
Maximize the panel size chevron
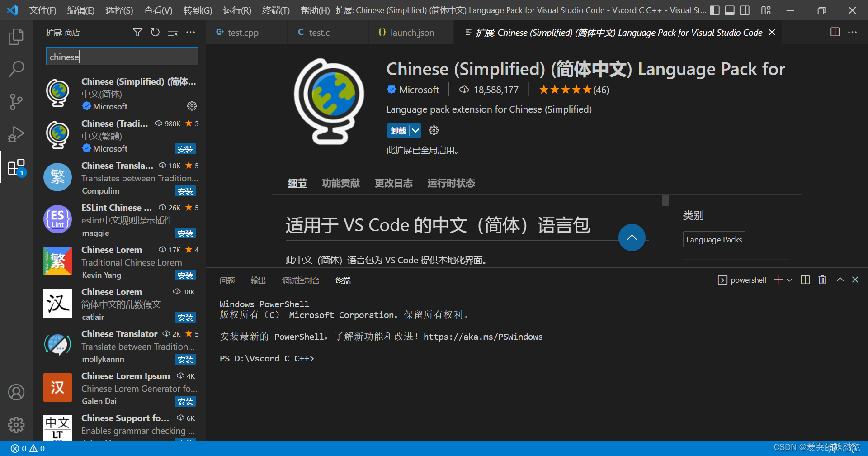click(840, 280)
